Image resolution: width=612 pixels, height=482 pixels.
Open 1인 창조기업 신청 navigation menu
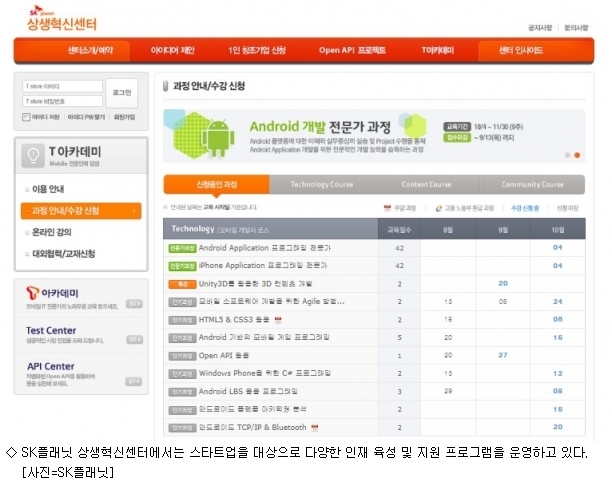[257, 50]
